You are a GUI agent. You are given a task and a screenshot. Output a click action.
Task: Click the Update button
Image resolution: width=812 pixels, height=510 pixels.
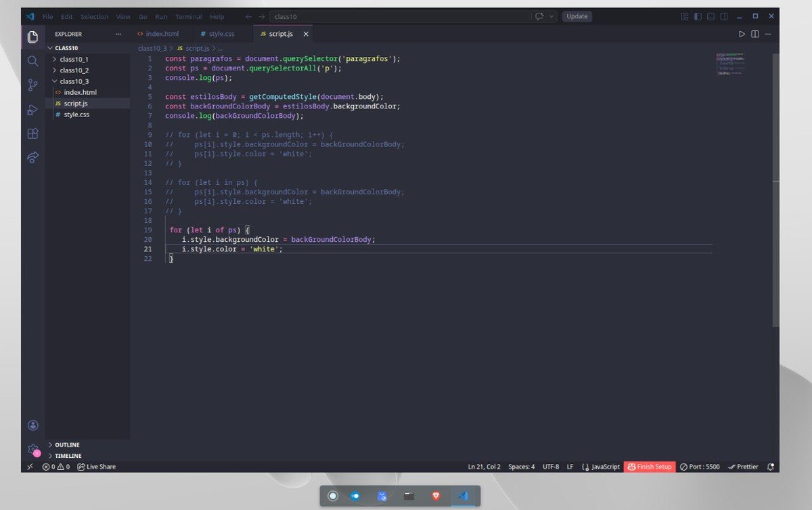(577, 16)
